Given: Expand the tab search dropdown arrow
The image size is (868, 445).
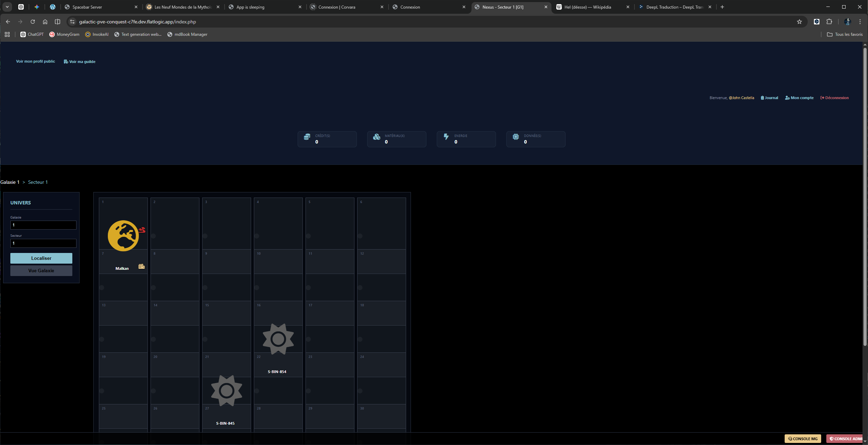Looking at the screenshot, I should coord(7,7).
